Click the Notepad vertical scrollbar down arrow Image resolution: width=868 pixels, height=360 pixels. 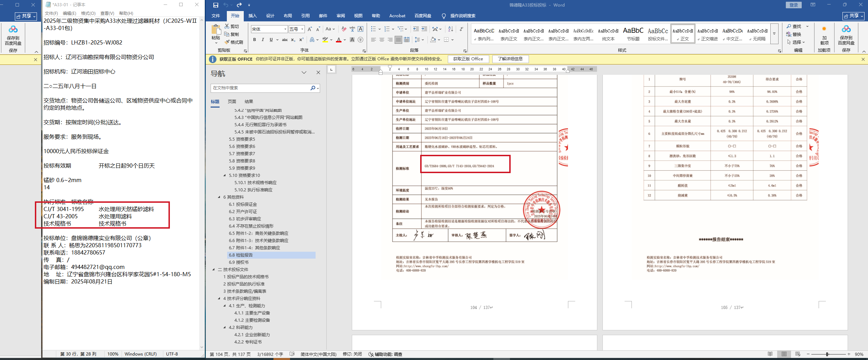[202, 347]
